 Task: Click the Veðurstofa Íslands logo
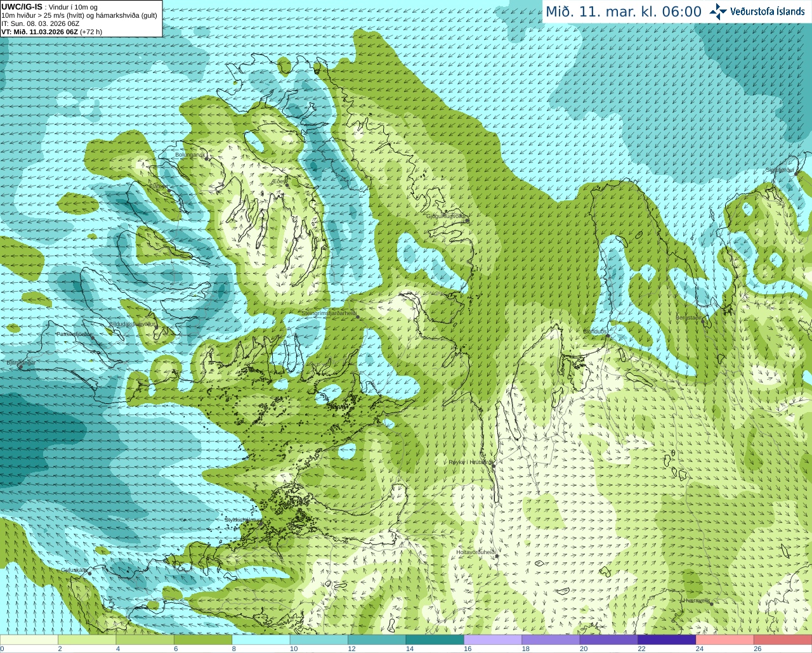click(757, 11)
